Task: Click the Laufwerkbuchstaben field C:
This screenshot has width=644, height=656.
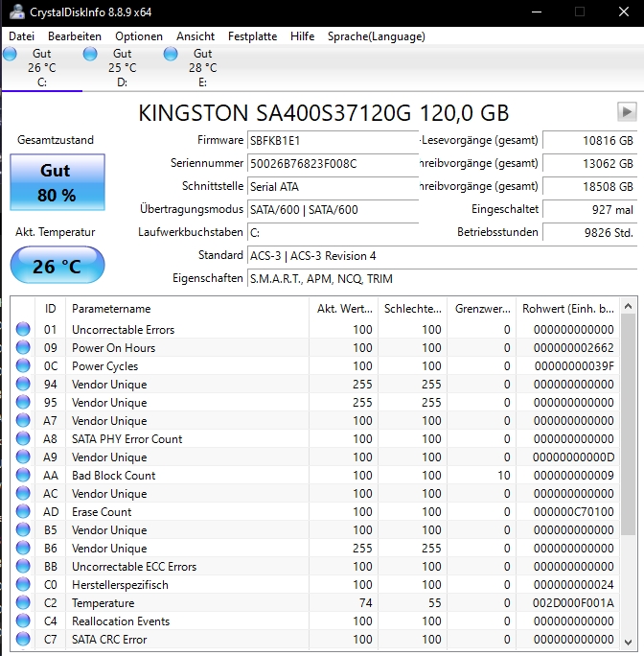Action: point(333,233)
